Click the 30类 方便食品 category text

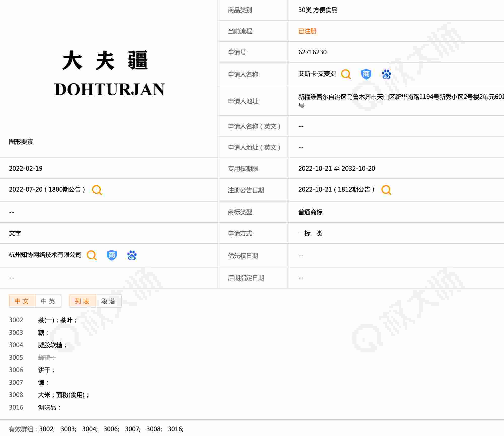[318, 10]
